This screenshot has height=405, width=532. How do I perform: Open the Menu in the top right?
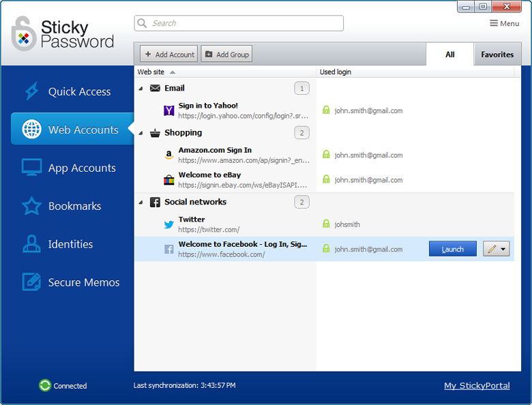pos(505,23)
